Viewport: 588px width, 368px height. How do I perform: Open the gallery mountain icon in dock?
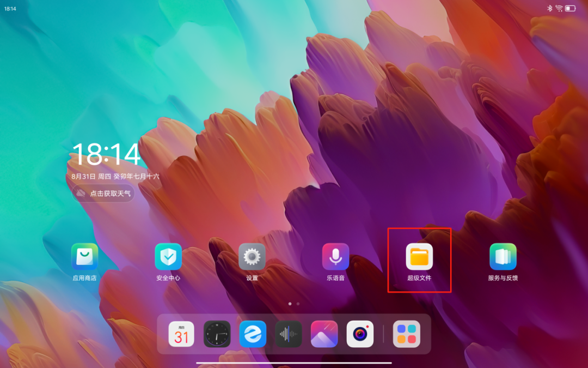click(x=324, y=334)
